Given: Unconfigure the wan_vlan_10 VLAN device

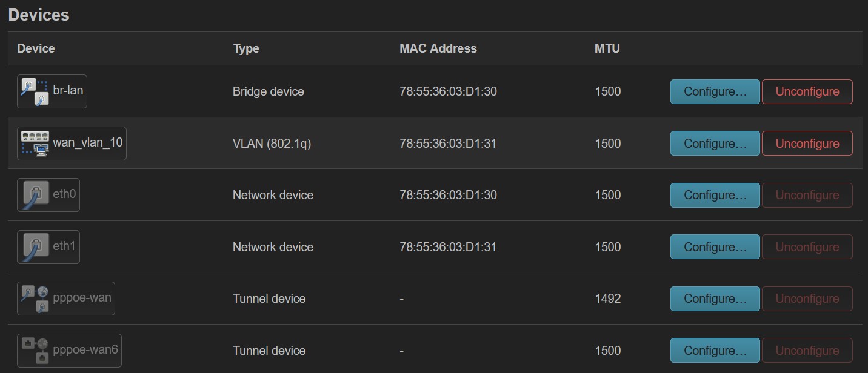Looking at the screenshot, I should pos(807,144).
